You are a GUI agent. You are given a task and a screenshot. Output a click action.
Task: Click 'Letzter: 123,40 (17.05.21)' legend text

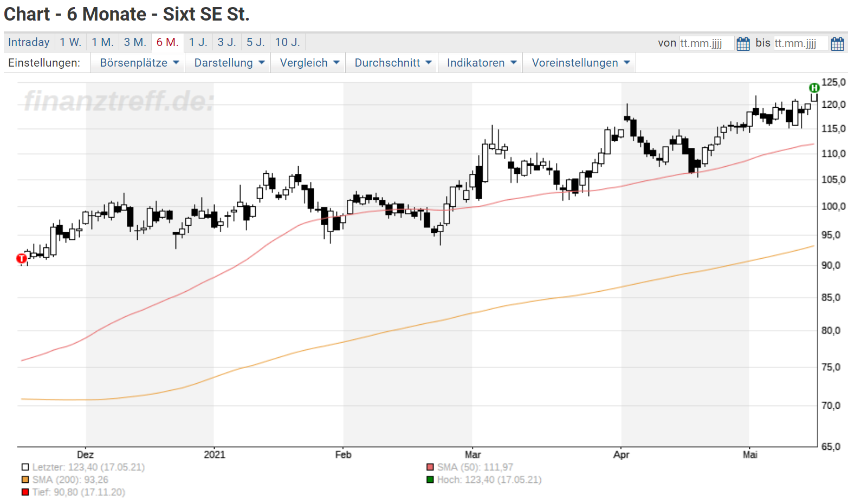[x=88, y=467]
